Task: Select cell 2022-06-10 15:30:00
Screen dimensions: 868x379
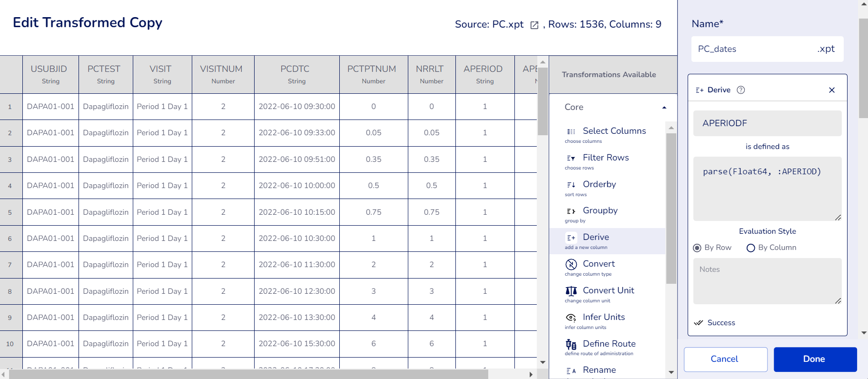Action: click(x=297, y=344)
